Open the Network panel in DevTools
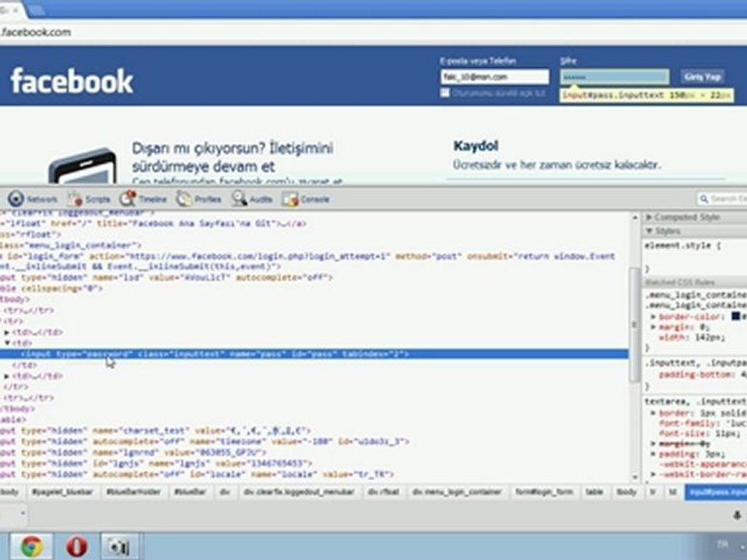The width and height of the screenshot is (747, 560). pyautogui.click(x=33, y=199)
